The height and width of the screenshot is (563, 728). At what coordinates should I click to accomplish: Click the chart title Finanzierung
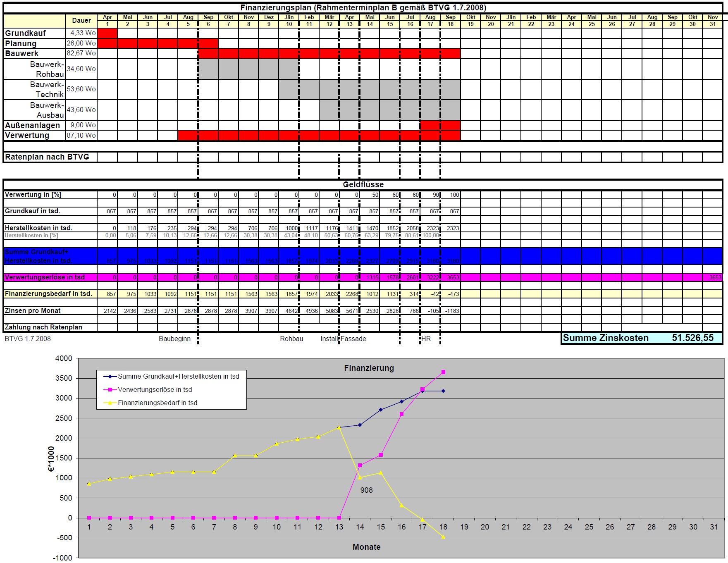tap(369, 368)
